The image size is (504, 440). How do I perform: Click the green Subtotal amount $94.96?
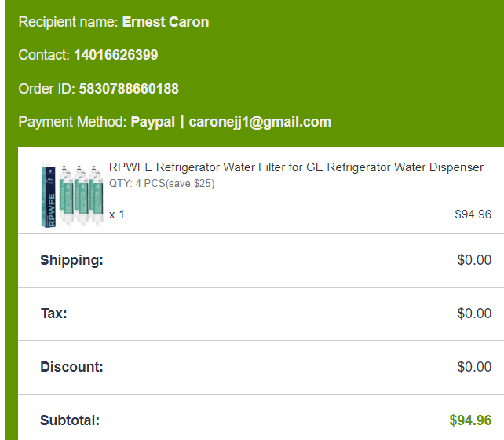[470, 420]
